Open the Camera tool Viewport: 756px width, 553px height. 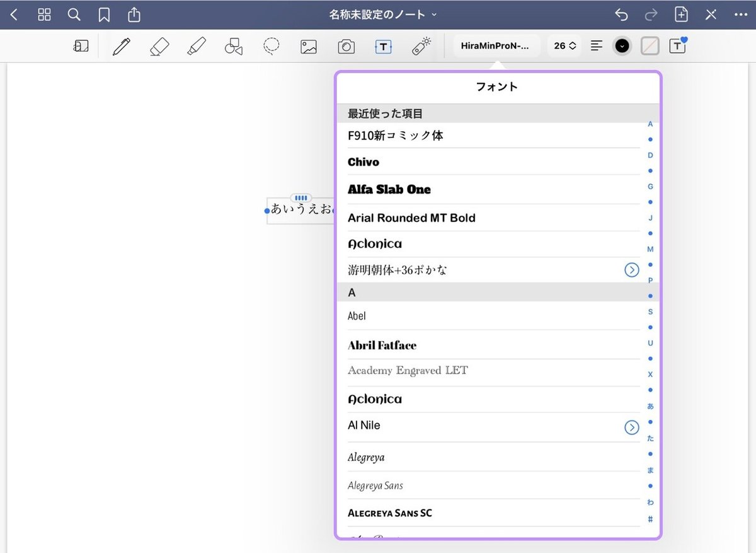click(x=346, y=46)
